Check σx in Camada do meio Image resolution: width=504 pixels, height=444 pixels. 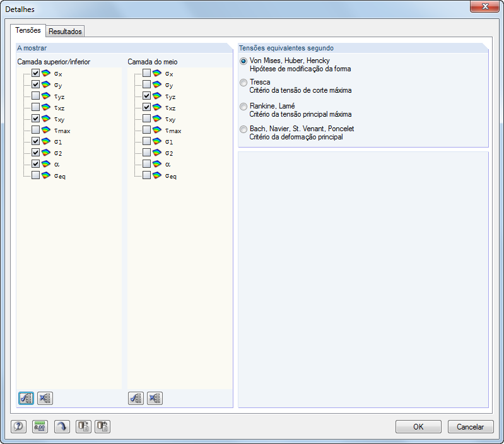point(146,73)
